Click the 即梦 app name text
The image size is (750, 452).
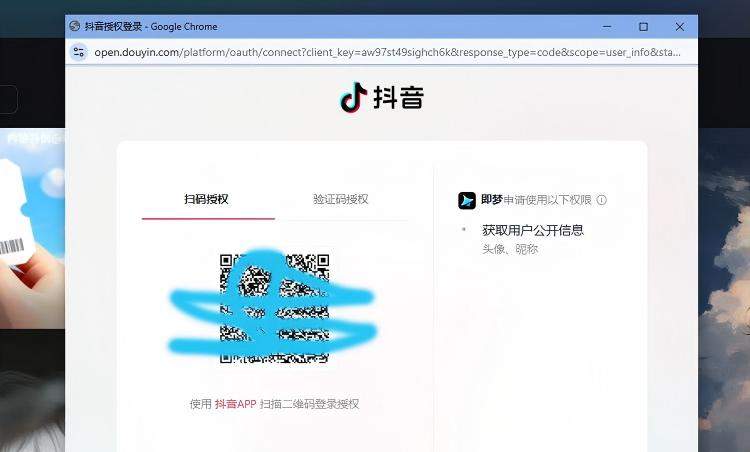point(491,199)
